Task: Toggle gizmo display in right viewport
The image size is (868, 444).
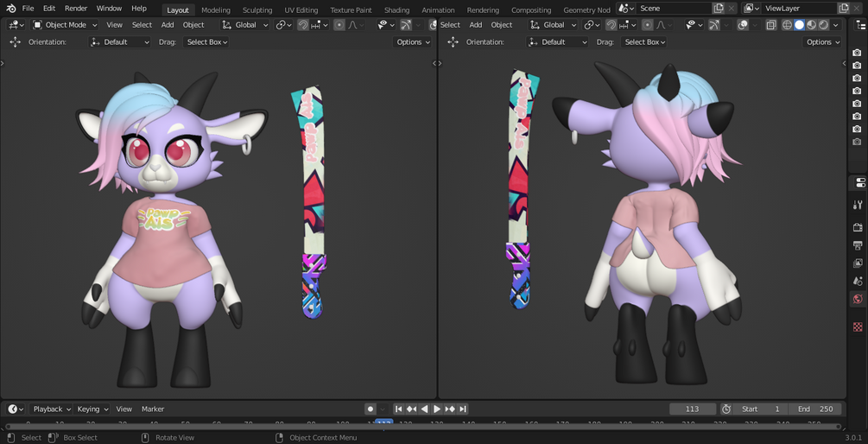Action: click(x=714, y=25)
